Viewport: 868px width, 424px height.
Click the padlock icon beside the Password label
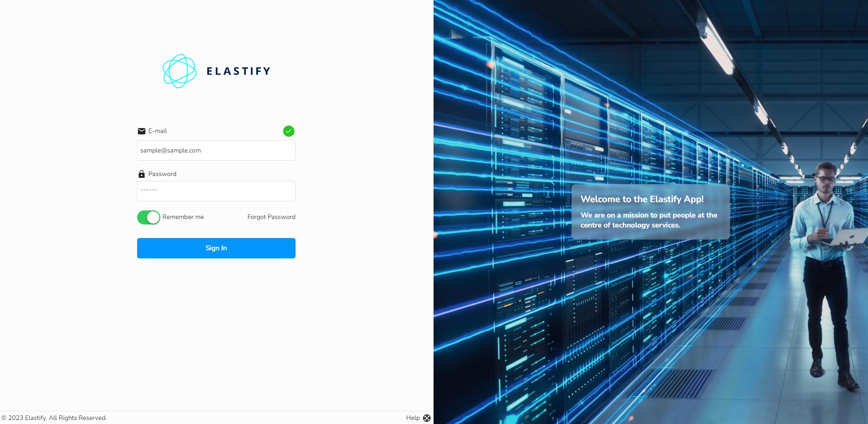pyautogui.click(x=142, y=174)
